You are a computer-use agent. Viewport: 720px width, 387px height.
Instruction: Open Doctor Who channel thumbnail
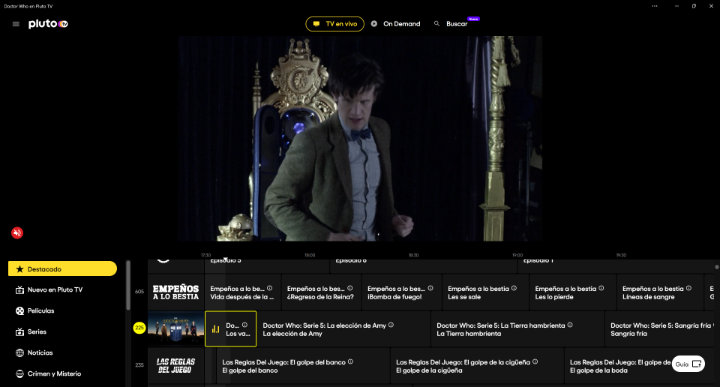point(176,328)
